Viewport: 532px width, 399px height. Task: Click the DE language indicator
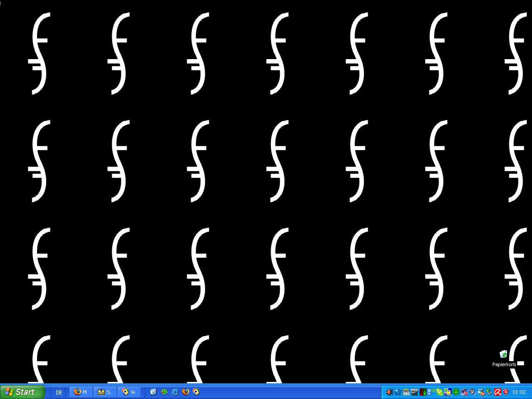coord(59,393)
